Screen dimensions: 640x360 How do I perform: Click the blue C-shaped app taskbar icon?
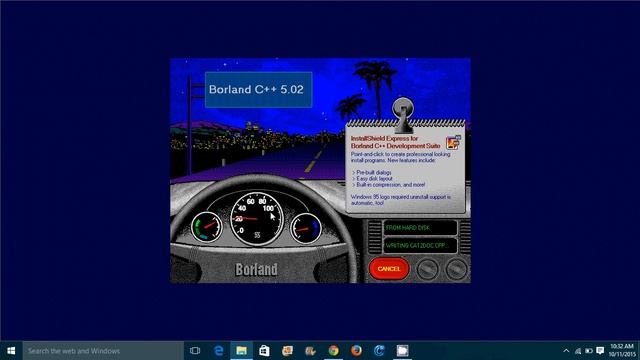tap(379, 351)
